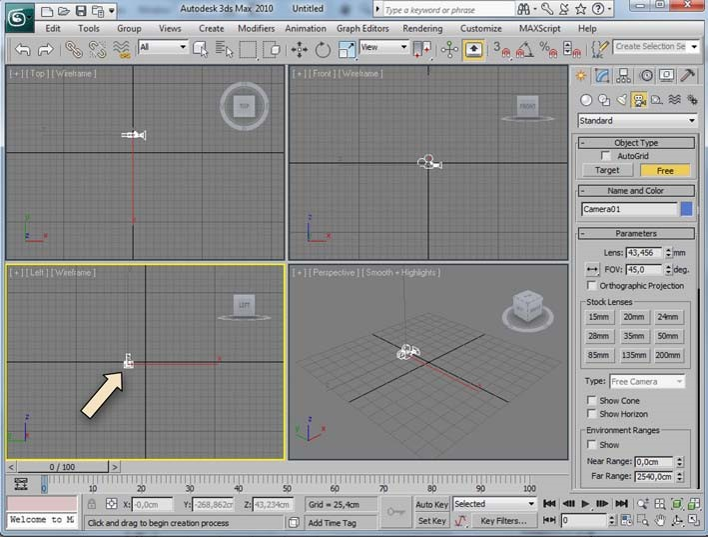
Task: Select the Select and Link tool
Action: (x=74, y=49)
